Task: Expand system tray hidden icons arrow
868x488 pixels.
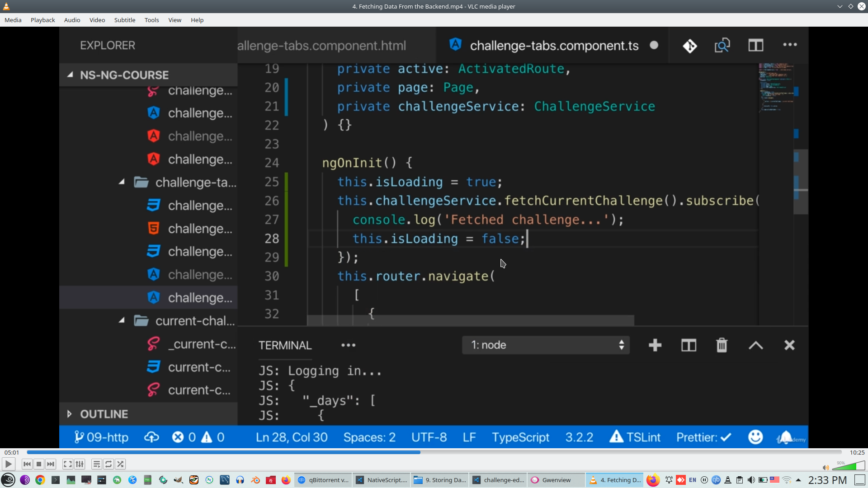Action: [x=798, y=480]
